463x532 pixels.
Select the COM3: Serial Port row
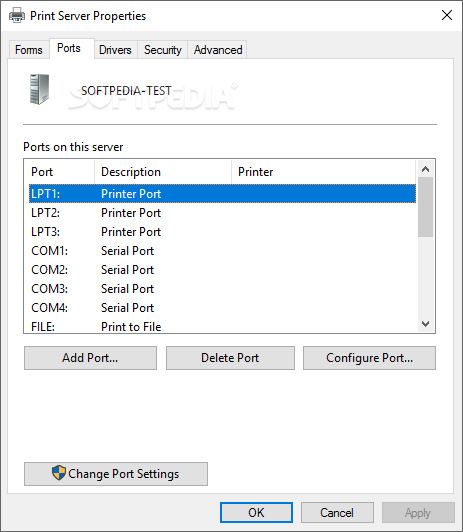pyautogui.click(x=222, y=289)
